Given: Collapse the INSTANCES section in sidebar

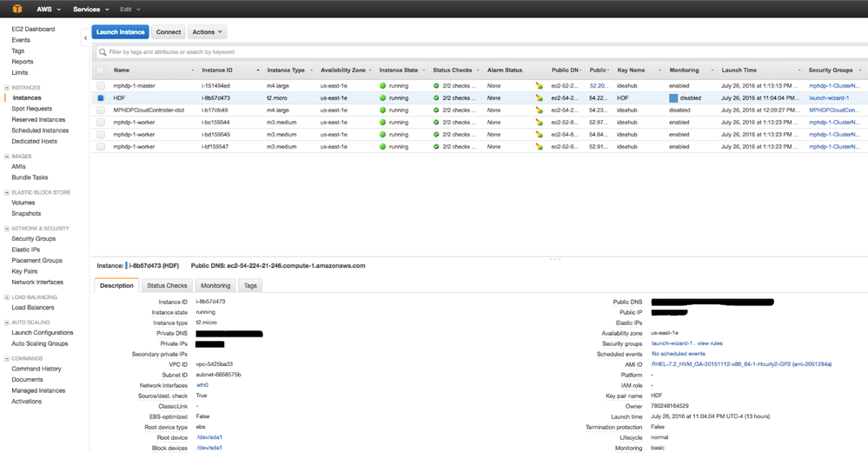Looking at the screenshot, I should point(7,88).
